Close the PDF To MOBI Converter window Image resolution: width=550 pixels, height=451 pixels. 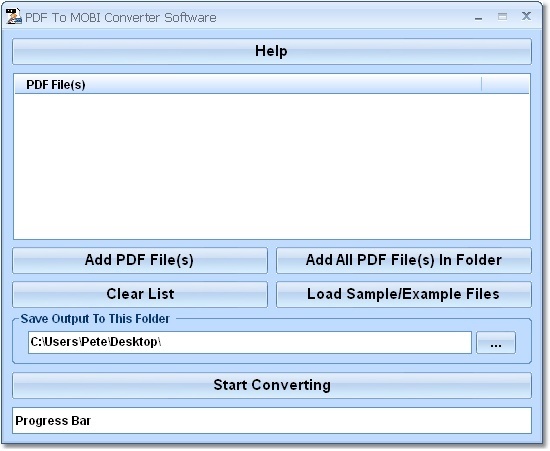coord(526,16)
